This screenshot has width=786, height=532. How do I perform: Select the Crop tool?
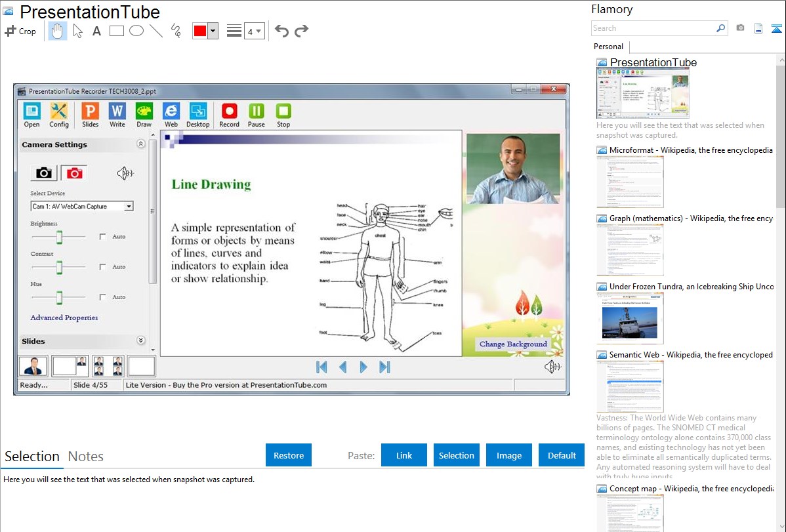pos(20,31)
